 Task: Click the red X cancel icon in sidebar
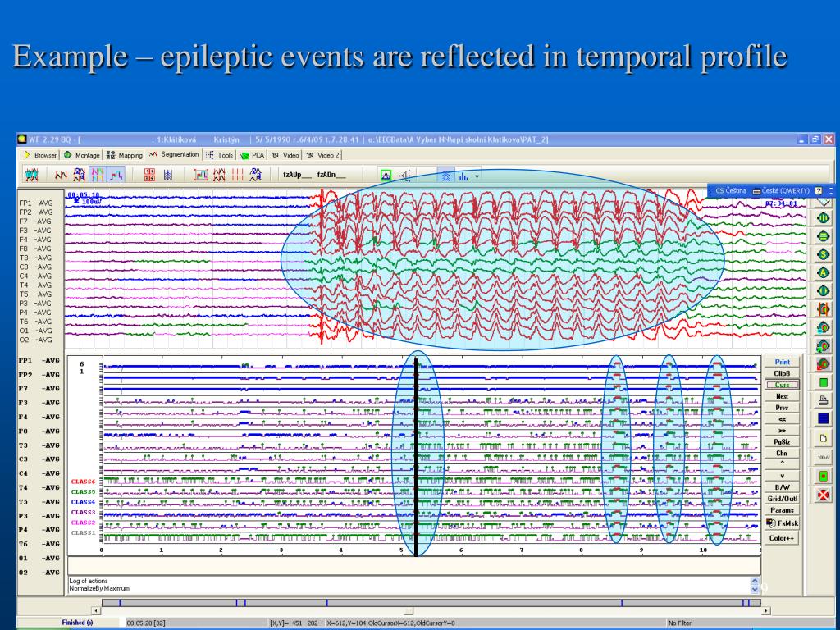(824, 495)
